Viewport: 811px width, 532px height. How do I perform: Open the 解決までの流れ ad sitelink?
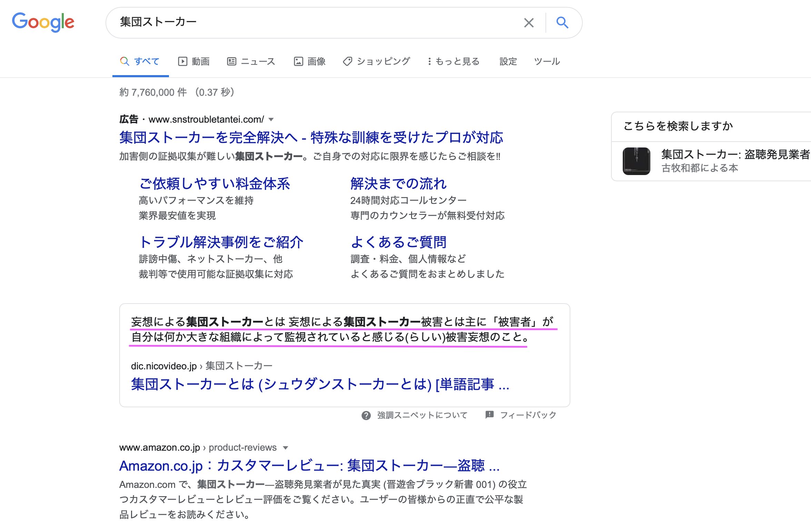click(398, 184)
